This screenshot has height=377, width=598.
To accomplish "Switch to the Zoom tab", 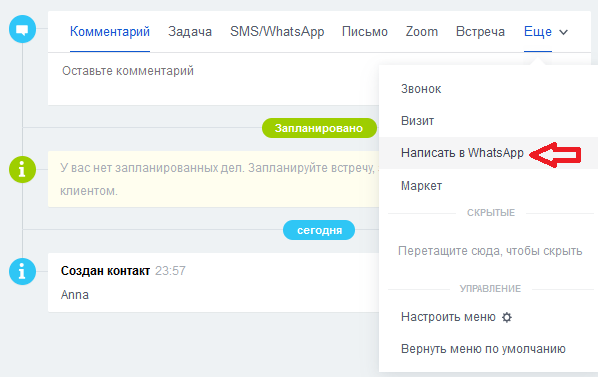I will [422, 32].
